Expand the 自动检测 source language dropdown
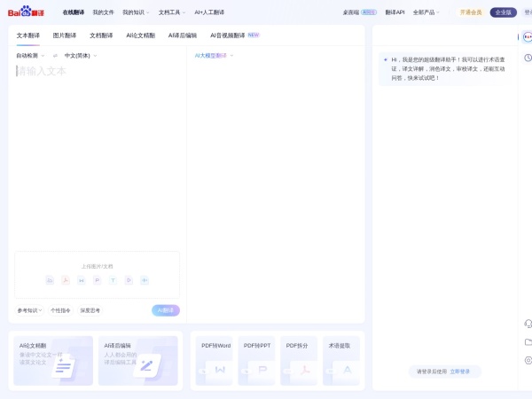Viewport: 532px width, 399px height. pos(30,56)
